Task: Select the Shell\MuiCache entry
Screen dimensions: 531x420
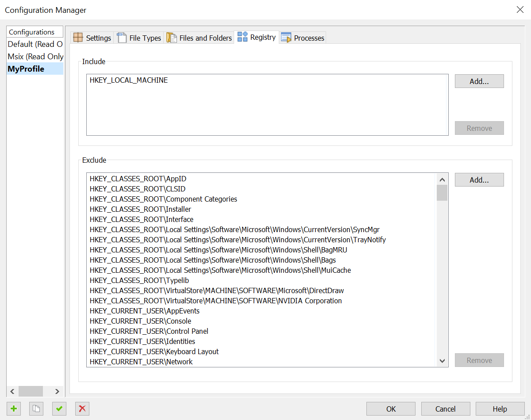Action: [x=220, y=271]
